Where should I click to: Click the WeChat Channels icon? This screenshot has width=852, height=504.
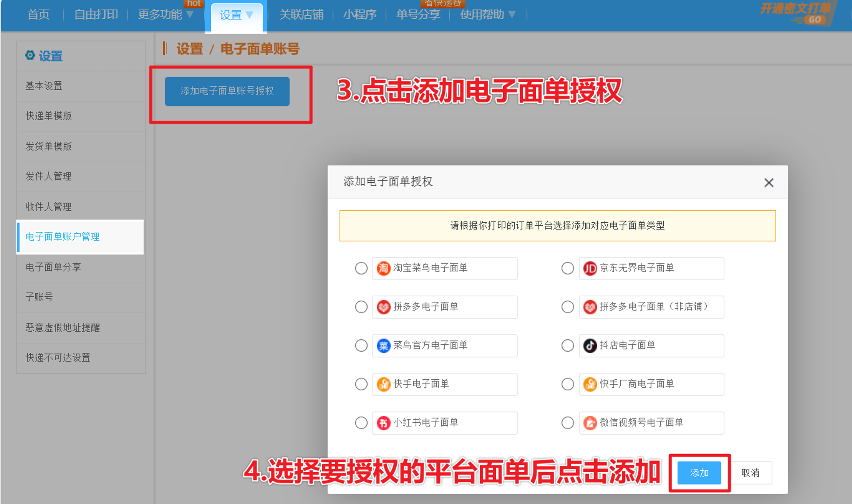(590, 423)
